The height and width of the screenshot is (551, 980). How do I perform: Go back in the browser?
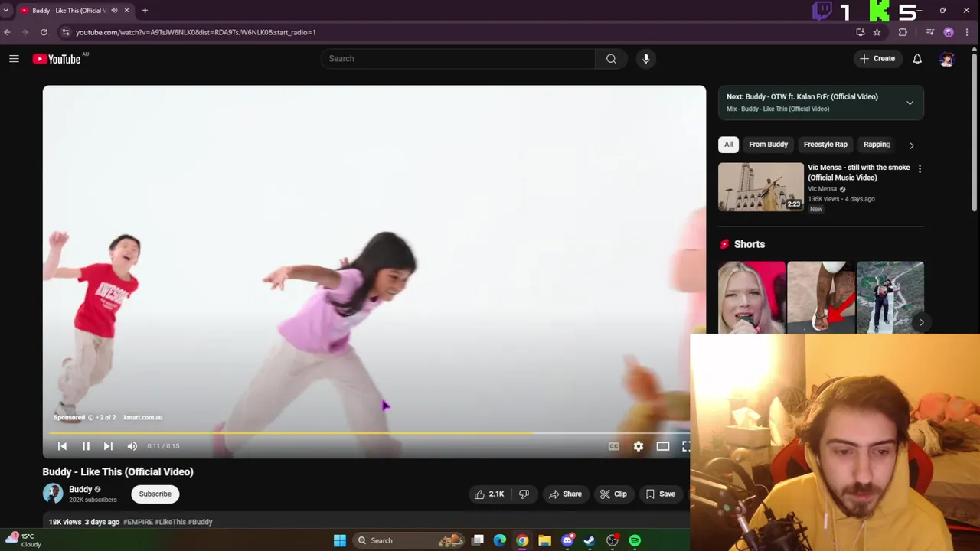click(7, 32)
